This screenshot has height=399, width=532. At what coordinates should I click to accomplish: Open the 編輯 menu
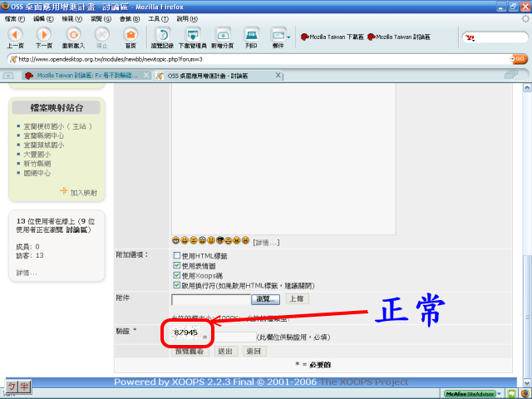pyautogui.click(x=43, y=19)
